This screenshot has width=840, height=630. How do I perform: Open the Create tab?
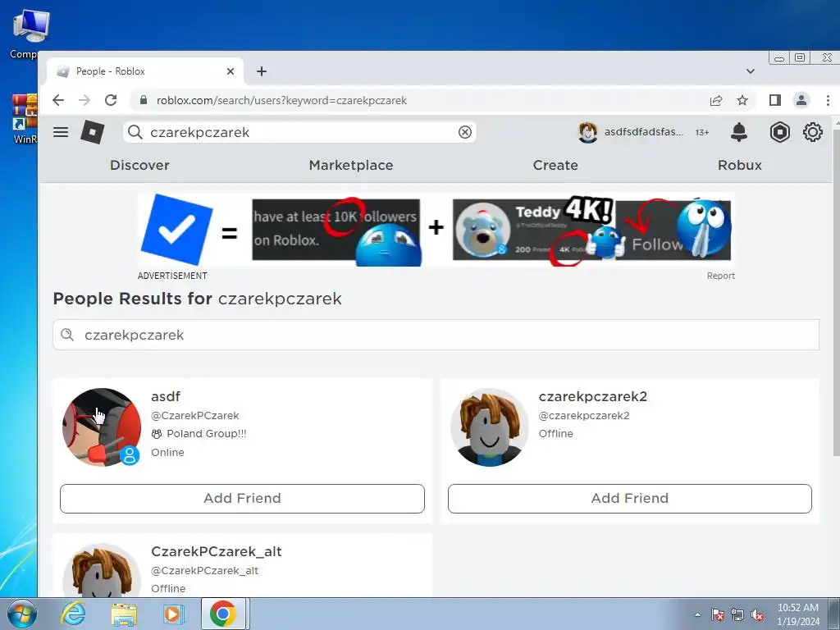click(x=555, y=165)
